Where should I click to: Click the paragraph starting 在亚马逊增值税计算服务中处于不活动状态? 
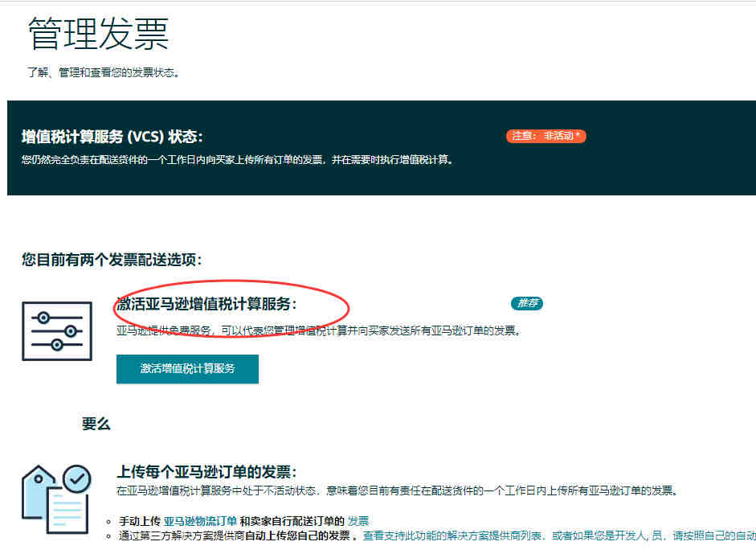[x=398, y=490]
